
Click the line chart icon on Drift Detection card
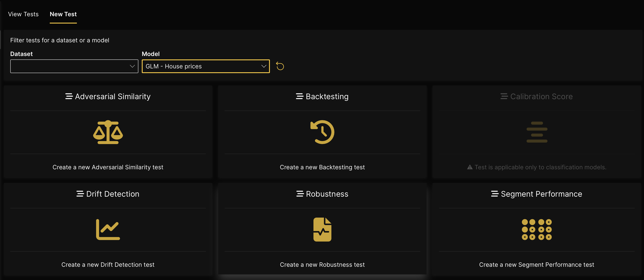[108, 230]
